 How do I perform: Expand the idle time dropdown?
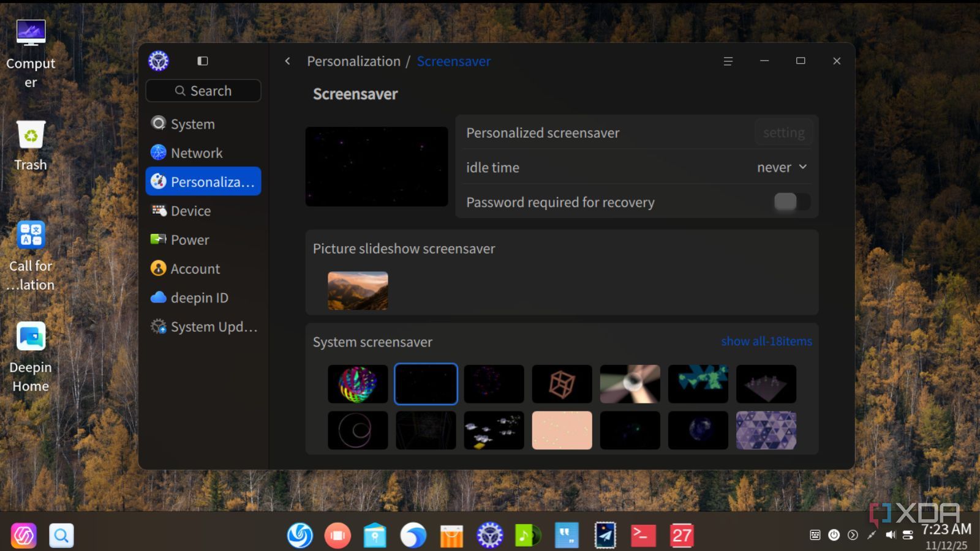click(x=782, y=167)
